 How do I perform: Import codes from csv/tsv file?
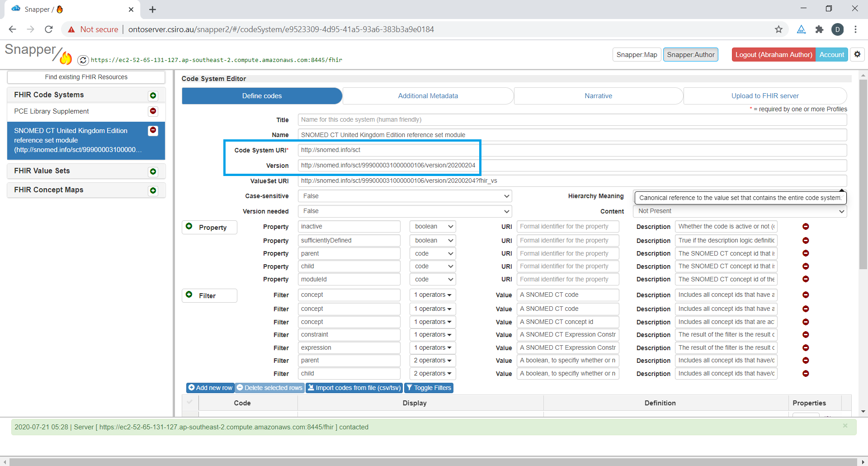[x=354, y=388]
